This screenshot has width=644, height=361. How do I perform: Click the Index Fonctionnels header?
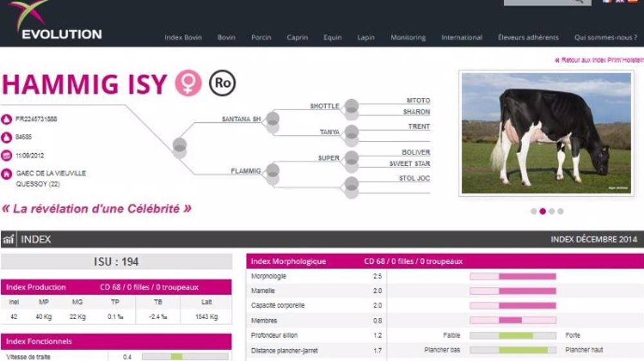[x=116, y=341]
